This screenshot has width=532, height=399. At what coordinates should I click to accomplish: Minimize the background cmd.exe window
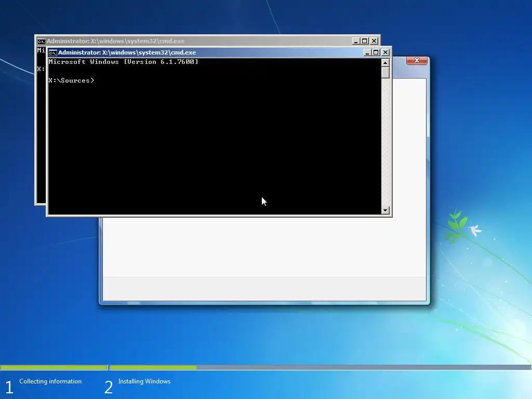[355, 41]
